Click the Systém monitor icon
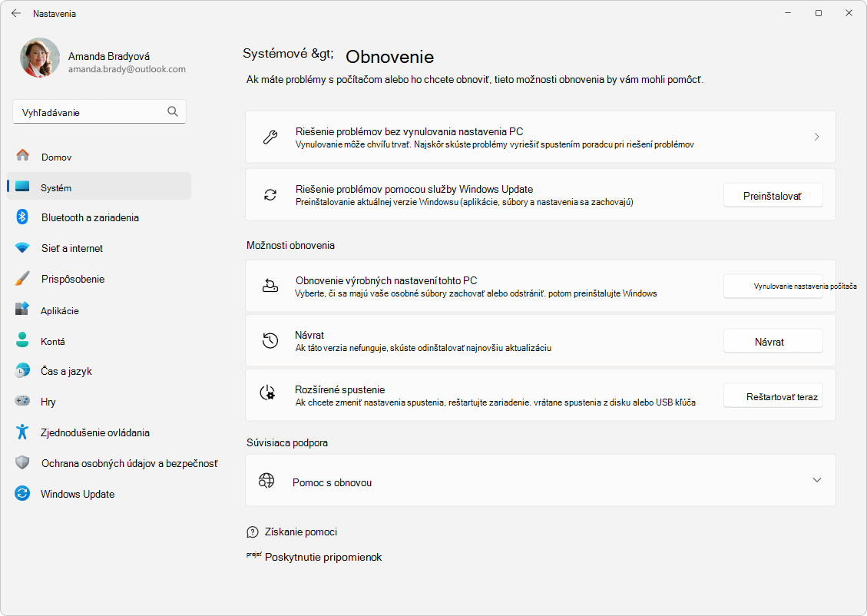This screenshot has width=867, height=616. pyautogui.click(x=22, y=186)
